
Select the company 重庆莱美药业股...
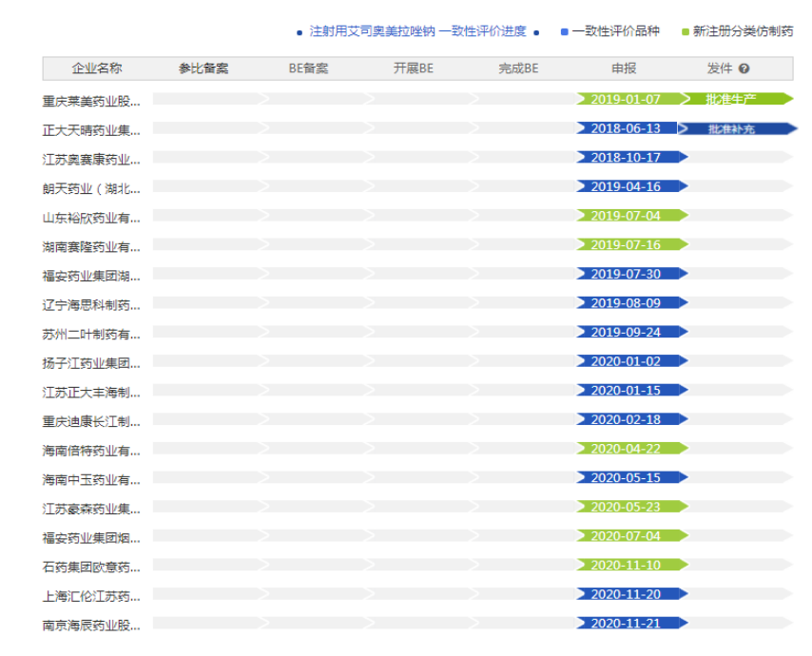tap(91, 101)
